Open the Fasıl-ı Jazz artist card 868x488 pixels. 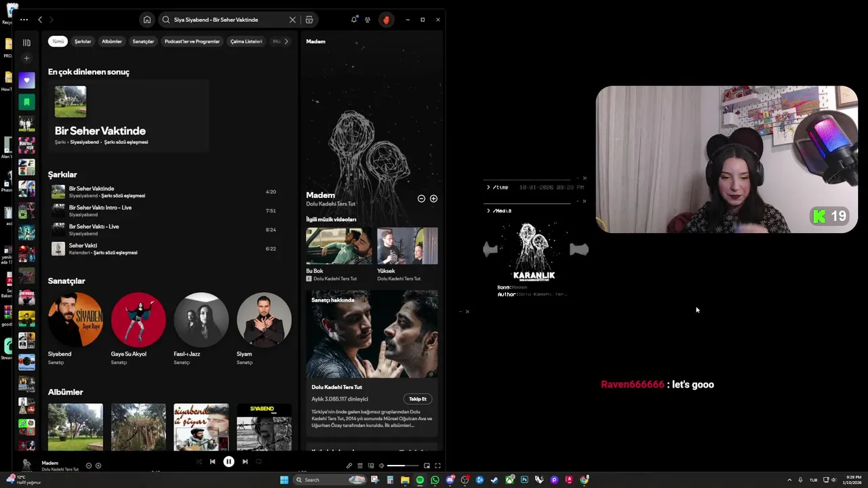201,329
